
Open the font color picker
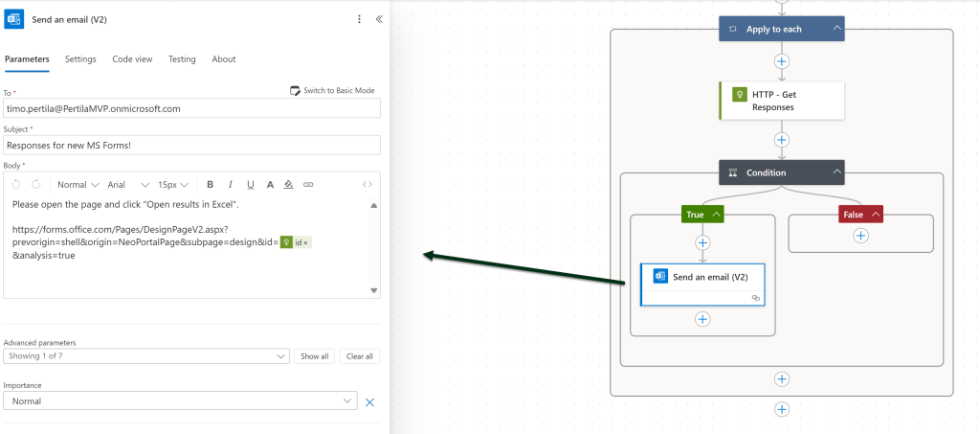click(x=271, y=185)
